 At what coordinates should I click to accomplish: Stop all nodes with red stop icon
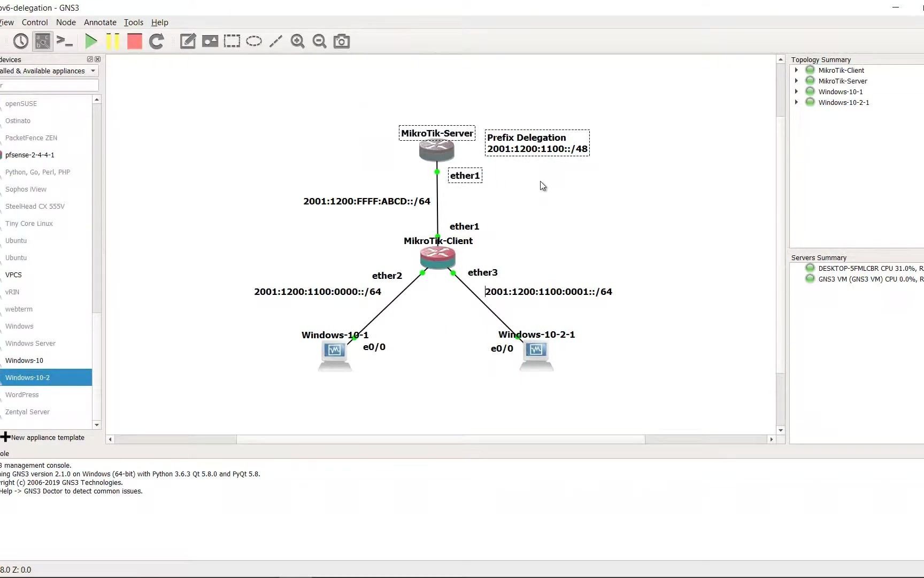[x=134, y=41]
